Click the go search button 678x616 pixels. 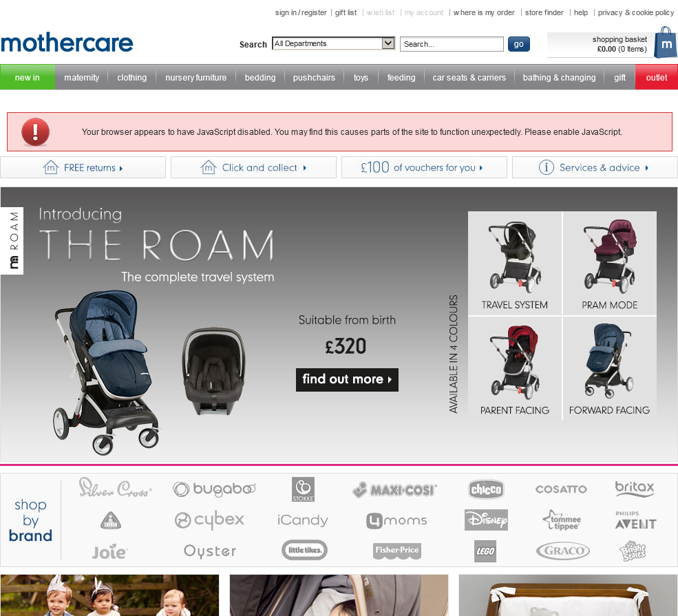(x=518, y=44)
